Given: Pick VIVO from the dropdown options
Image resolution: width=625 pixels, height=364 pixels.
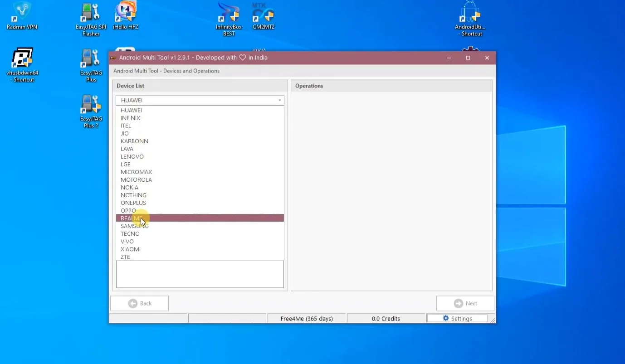Looking at the screenshot, I should pos(200,241).
